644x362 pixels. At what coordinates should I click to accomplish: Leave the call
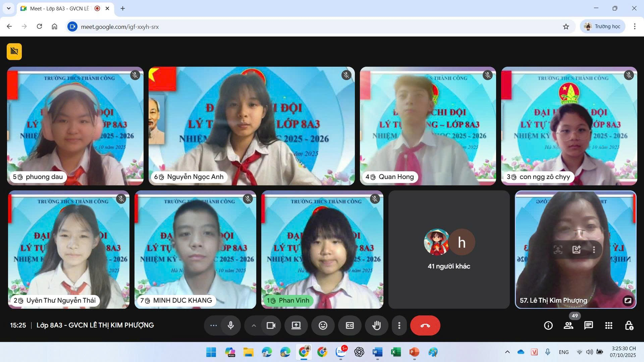(425, 325)
